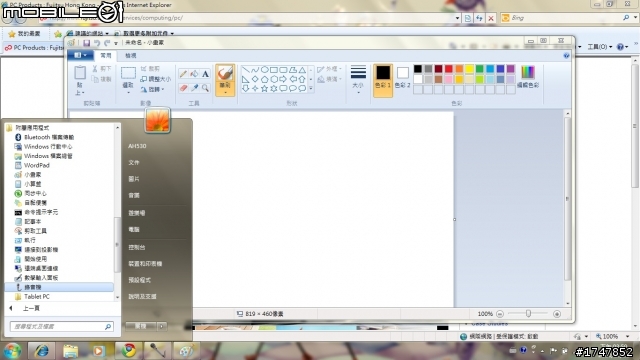This screenshot has height=360, width=640.
Task: Click the Save icon in Paint title bar
Action: (x=87, y=43)
